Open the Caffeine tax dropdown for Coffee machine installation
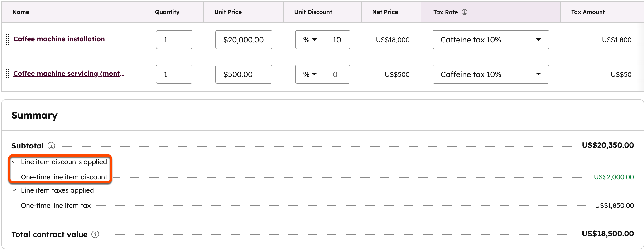 click(x=490, y=39)
